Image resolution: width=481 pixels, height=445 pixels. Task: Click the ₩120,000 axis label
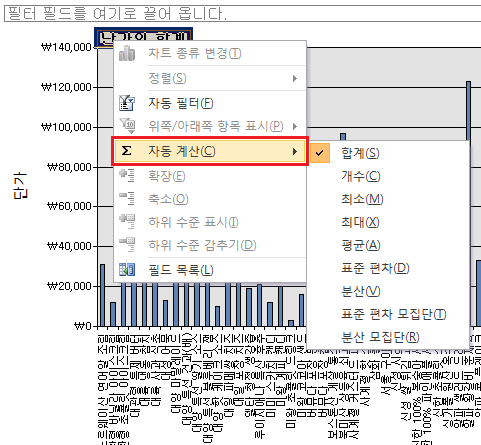66,87
